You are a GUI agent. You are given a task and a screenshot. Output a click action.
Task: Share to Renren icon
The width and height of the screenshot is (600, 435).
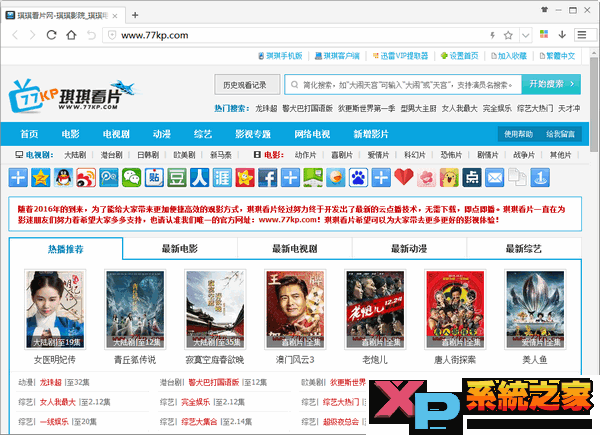click(x=200, y=178)
